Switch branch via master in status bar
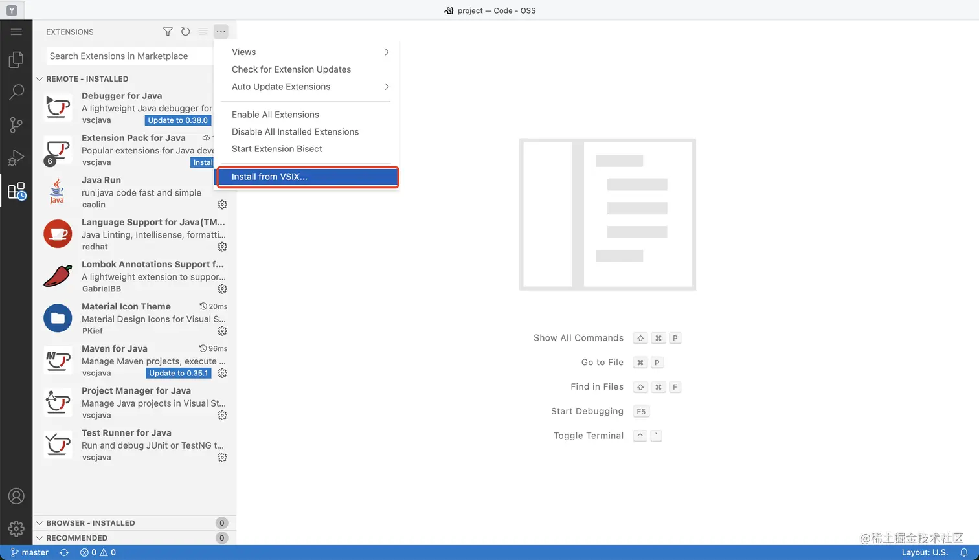Image resolution: width=979 pixels, height=560 pixels. click(30, 553)
